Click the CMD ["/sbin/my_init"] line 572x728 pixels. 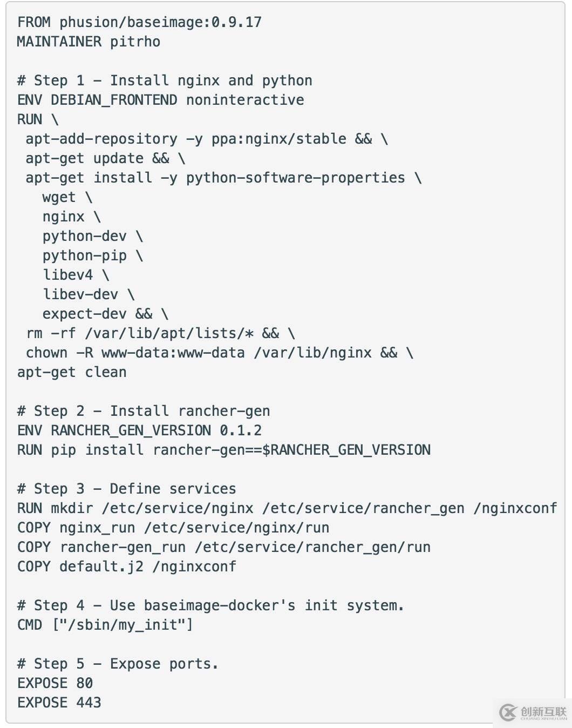[x=105, y=625]
